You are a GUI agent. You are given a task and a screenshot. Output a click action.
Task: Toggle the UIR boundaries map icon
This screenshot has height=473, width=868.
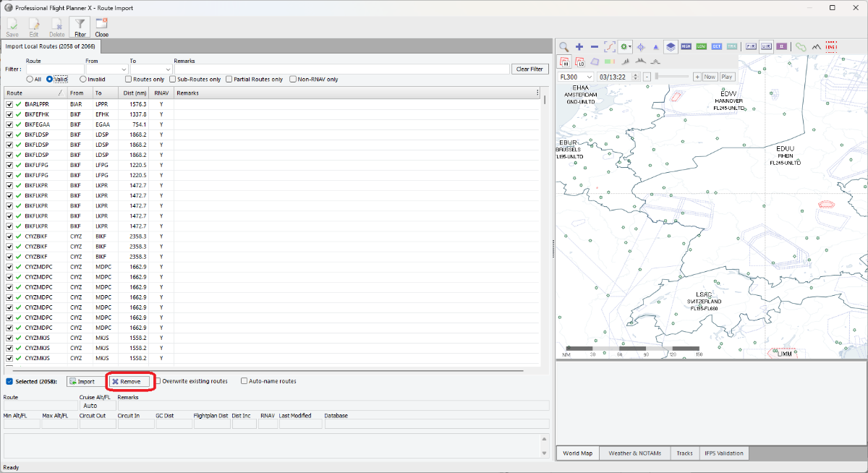[767, 46]
